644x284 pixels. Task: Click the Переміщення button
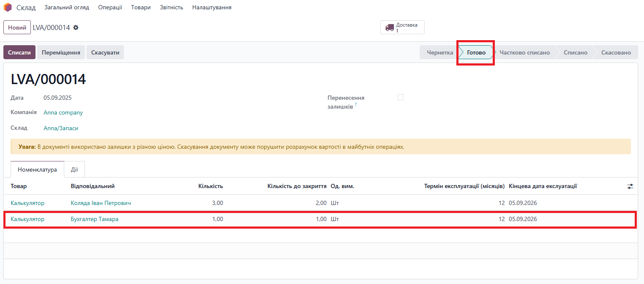pyautogui.click(x=61, y=53)
